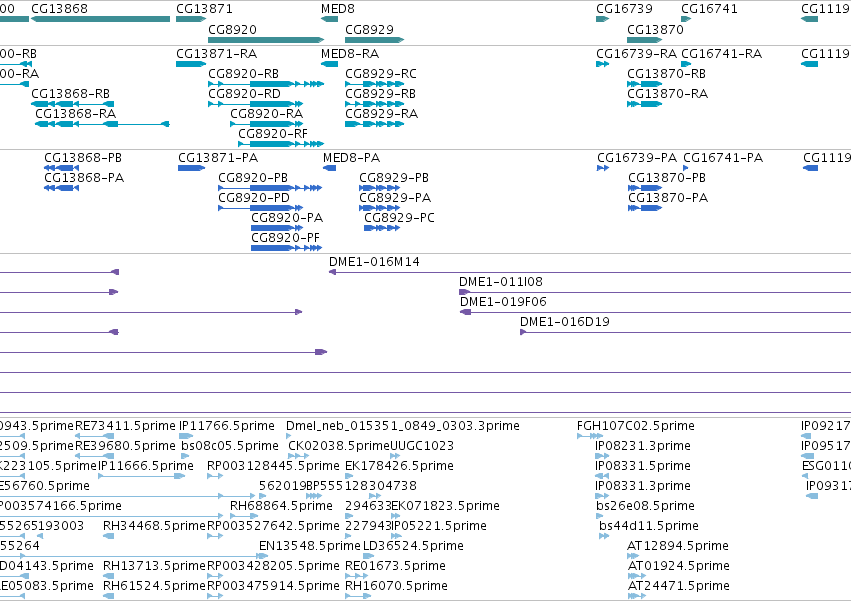
Task: Select EST bs26e08.5prime
Action: coord(599,516)
